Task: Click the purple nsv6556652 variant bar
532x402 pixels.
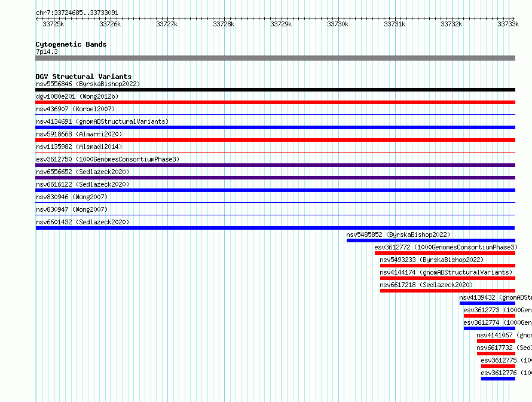Action: coord(275,178)
